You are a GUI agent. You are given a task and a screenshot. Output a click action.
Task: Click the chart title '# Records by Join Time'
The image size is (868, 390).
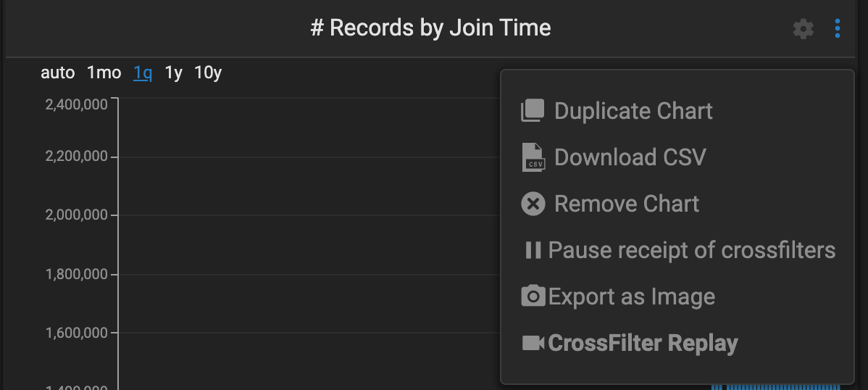[431, 28]
